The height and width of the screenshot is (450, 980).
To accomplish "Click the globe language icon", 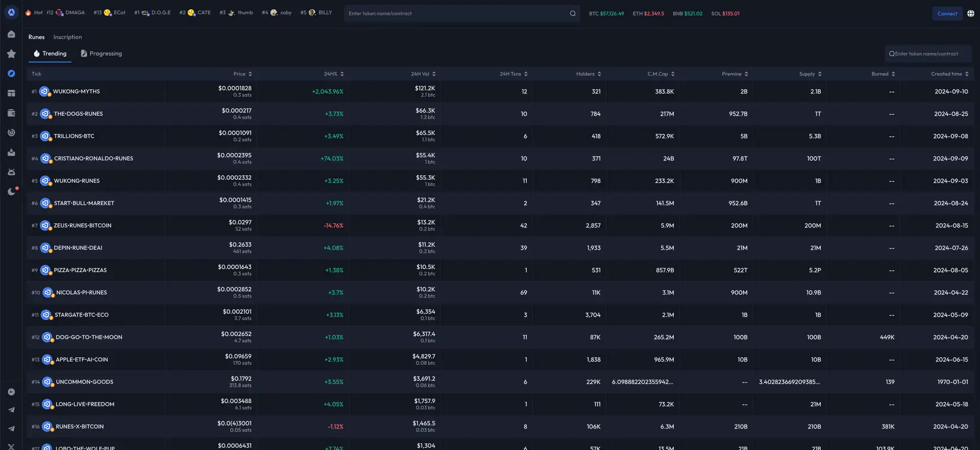I will coord(970,14).
